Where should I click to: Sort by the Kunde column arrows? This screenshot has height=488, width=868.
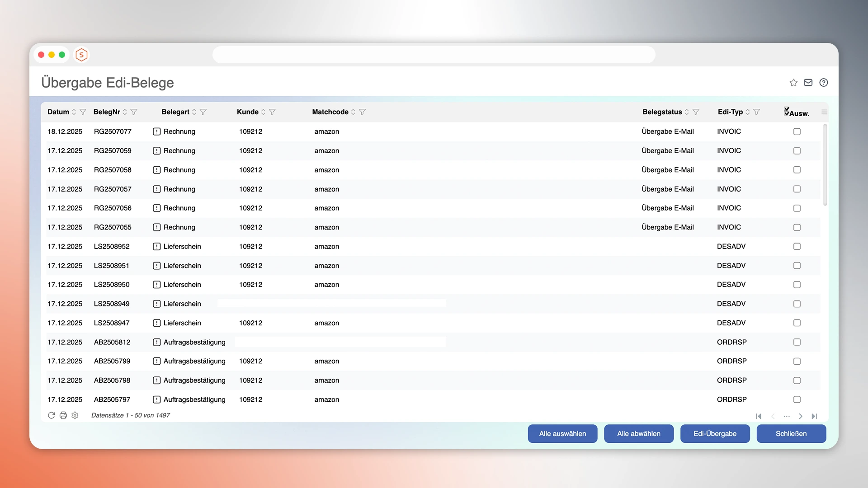263,112
